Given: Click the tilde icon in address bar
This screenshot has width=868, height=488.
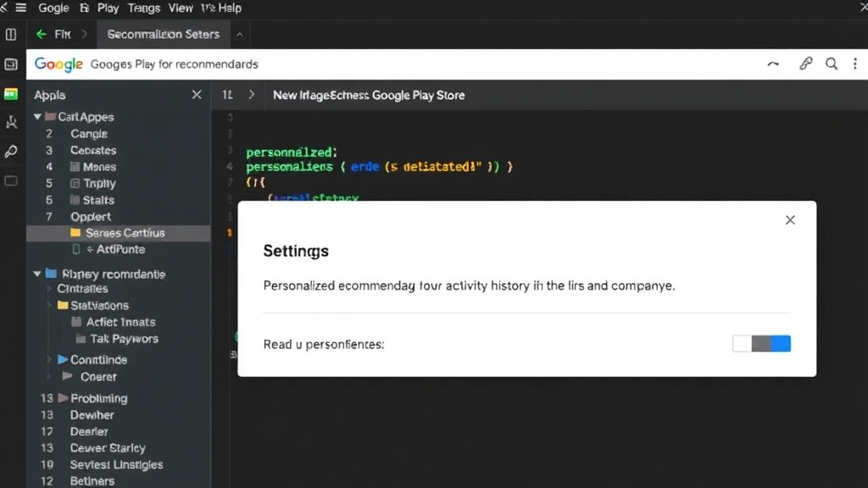Looking at the screenshot, I should [x=773, y=64].
